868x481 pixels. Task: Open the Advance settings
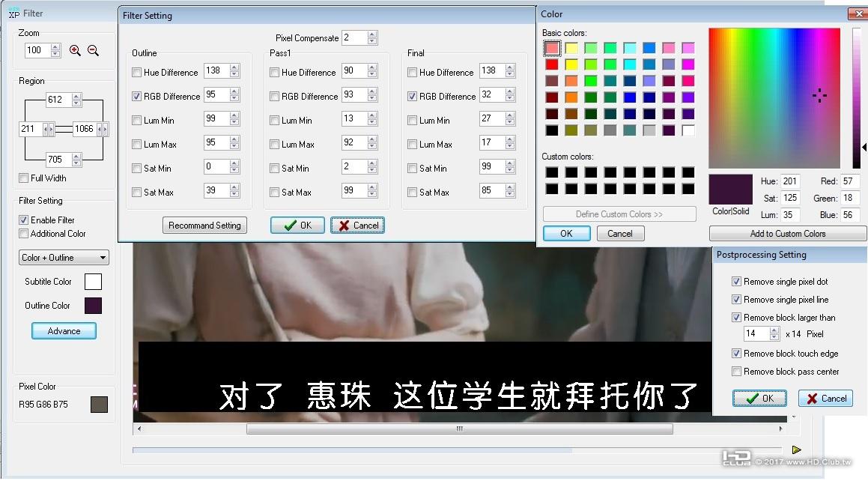coord(64,330)
